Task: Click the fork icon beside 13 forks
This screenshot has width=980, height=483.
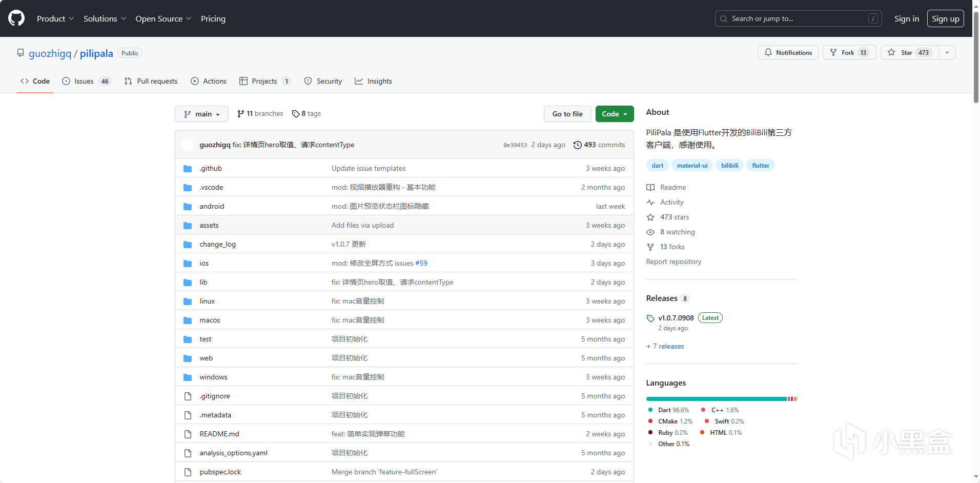Action: click(x=650, y=247)
